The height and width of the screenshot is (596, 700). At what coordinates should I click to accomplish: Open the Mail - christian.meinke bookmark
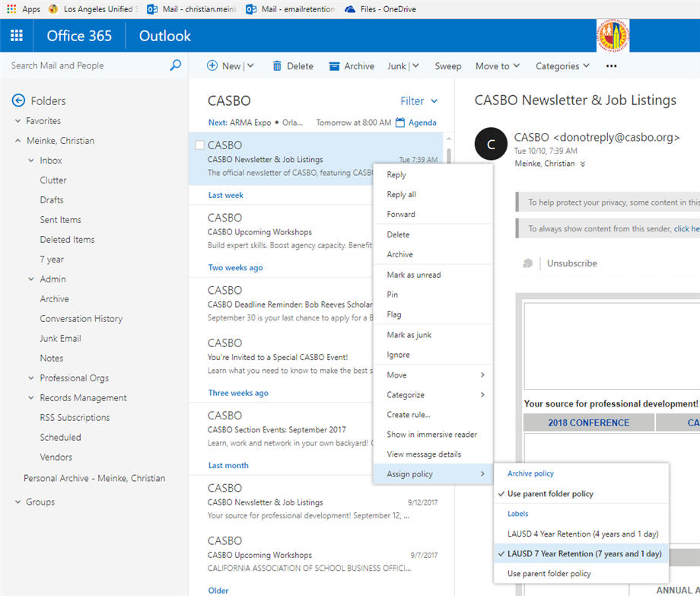point(192,9)
